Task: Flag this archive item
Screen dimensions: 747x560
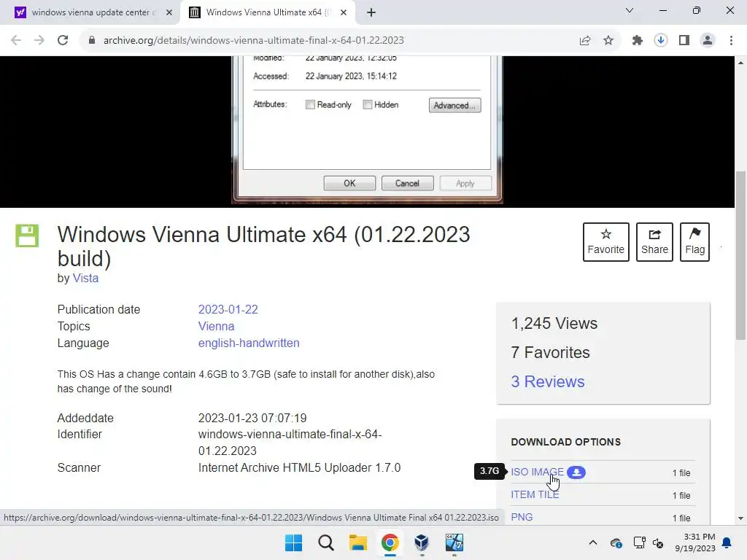Action: point(694,242)
